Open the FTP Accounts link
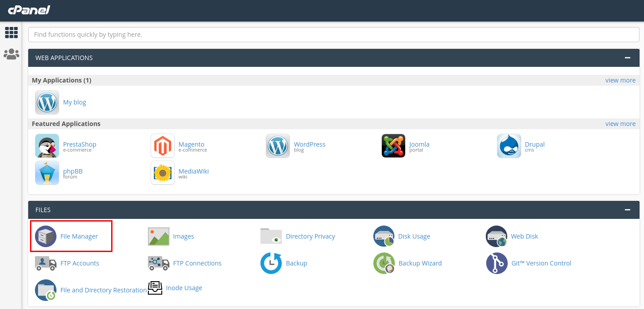Viewport: 644px width, 309px height. point(80,263)
